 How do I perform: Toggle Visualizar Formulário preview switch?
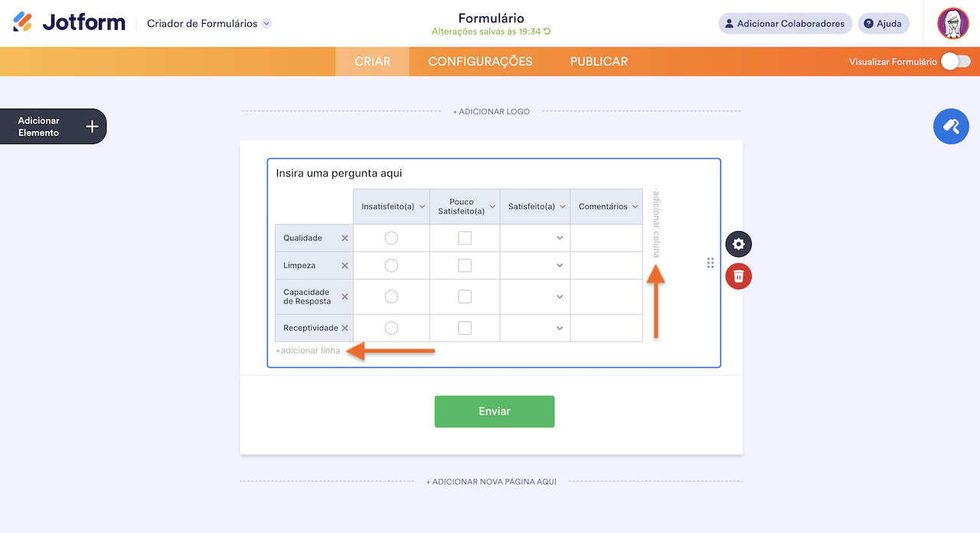955,62
